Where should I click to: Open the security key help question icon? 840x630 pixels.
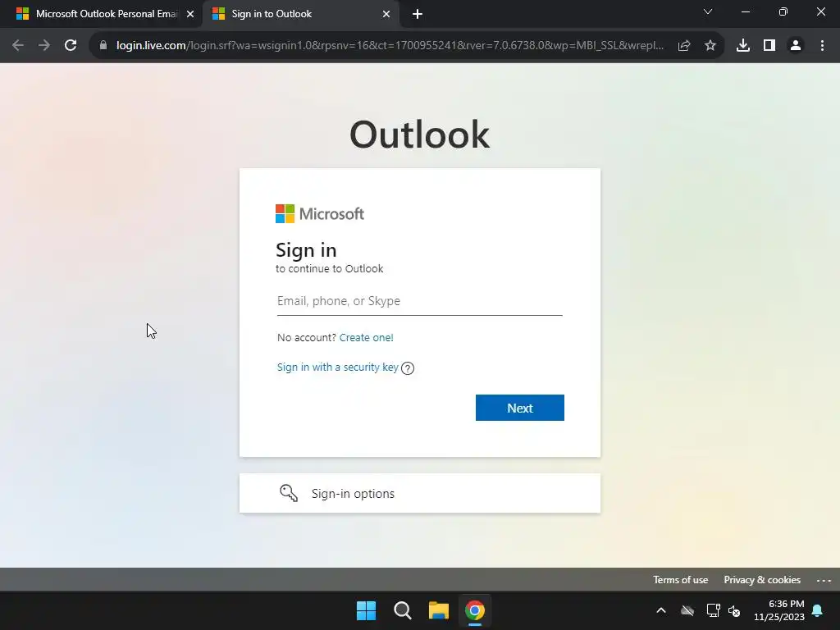coord(408,368)
